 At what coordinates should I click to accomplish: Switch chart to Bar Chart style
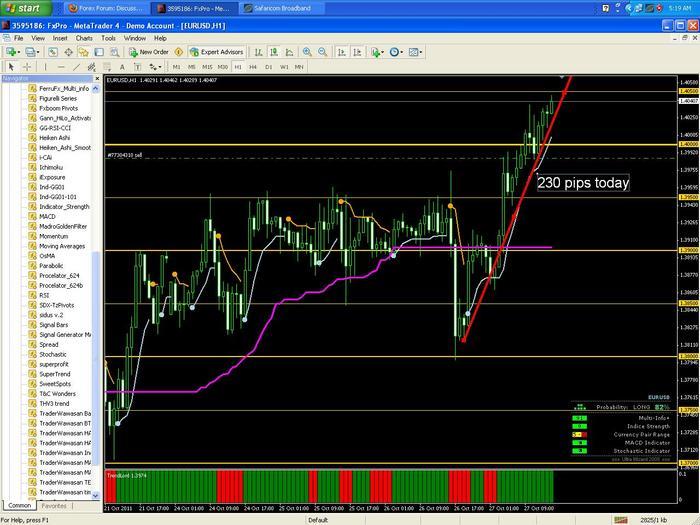(258, 52)
